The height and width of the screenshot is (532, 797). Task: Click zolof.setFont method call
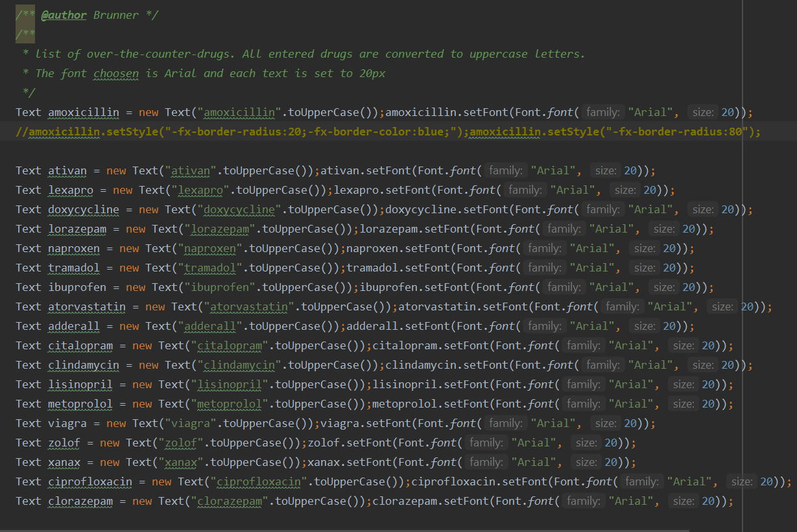pos(350,443)
